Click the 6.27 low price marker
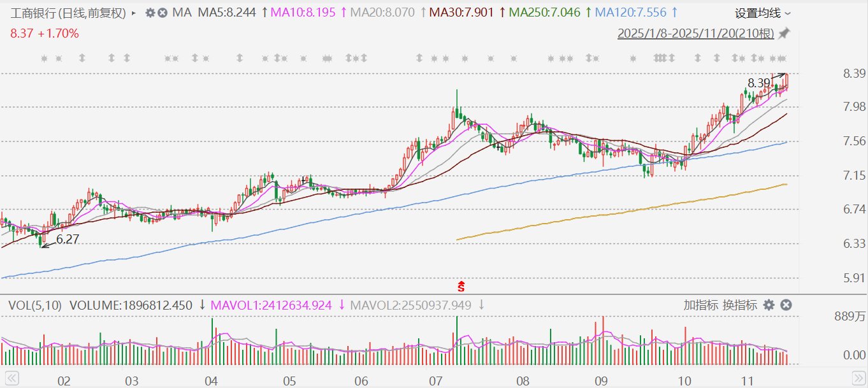 (x=68, y=240)
